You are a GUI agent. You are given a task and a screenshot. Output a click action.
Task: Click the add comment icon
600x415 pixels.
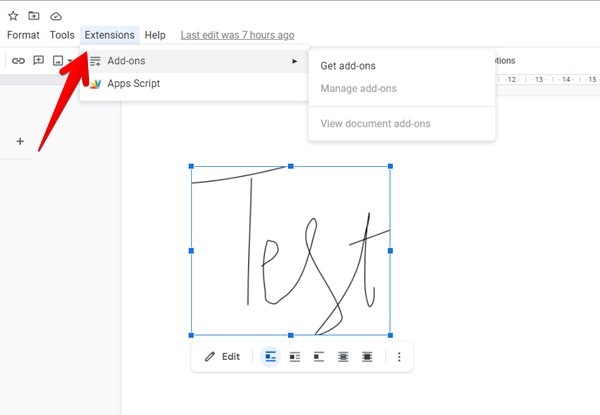[x=39, y=60]
